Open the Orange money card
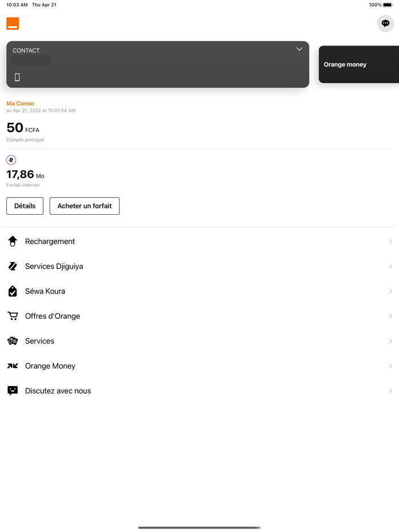The image size is (399, 532). (359, 64)
